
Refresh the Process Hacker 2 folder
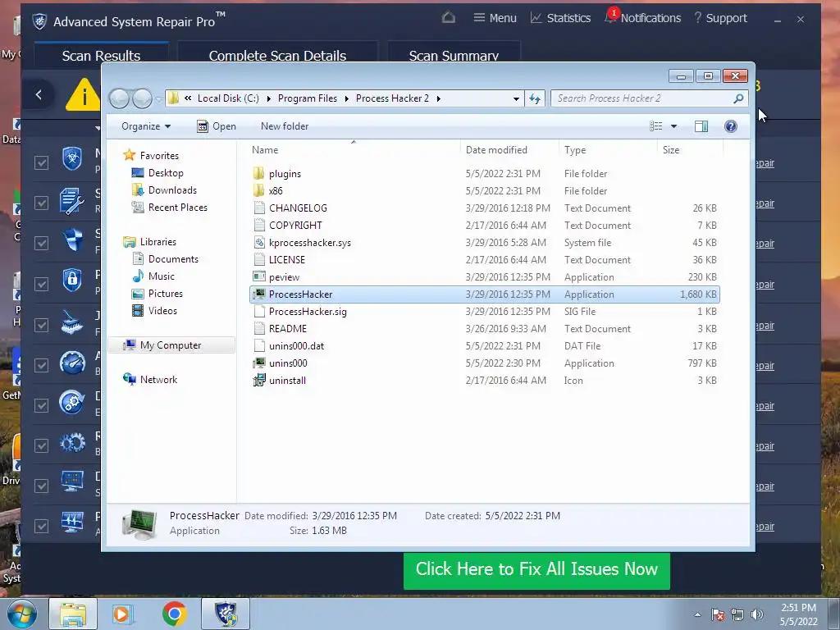(535, 98)
